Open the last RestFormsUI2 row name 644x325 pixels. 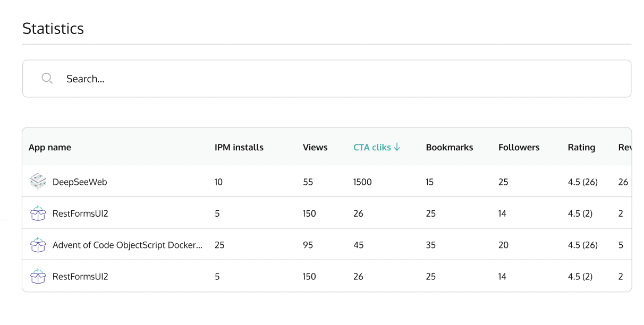pos(80,277)
